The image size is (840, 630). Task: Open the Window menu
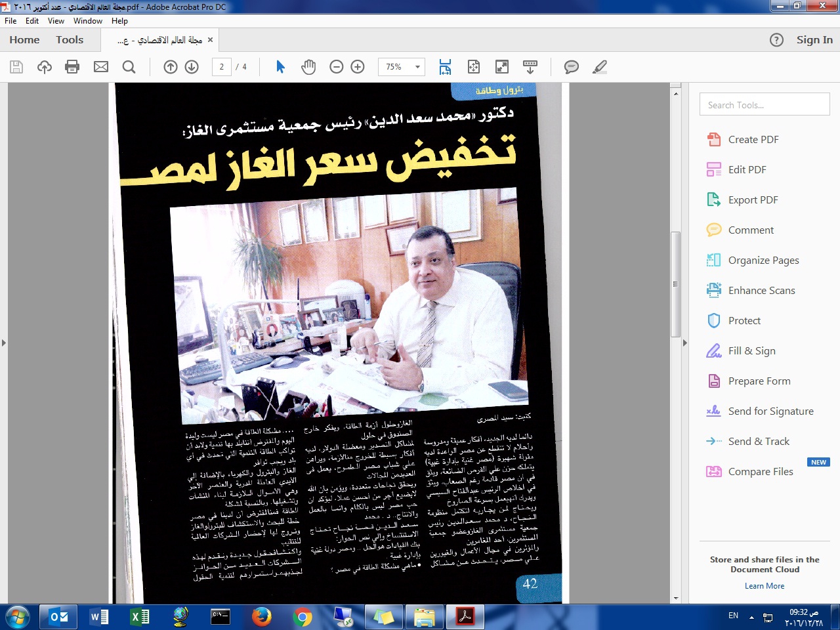(88, 21)
